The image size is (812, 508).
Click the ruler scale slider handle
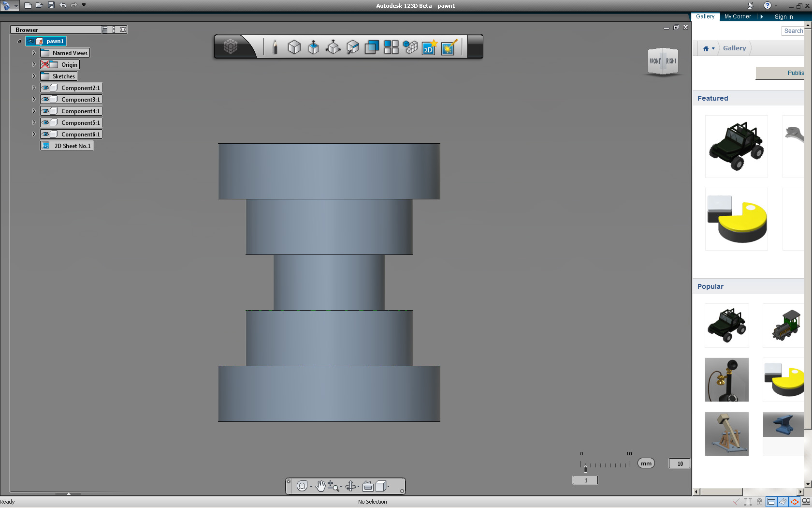point(585,469)
